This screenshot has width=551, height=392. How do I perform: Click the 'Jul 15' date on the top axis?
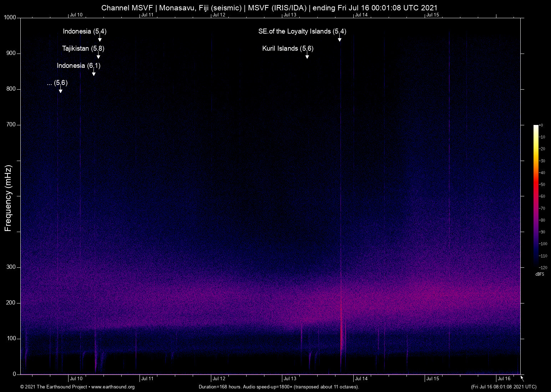433,15
